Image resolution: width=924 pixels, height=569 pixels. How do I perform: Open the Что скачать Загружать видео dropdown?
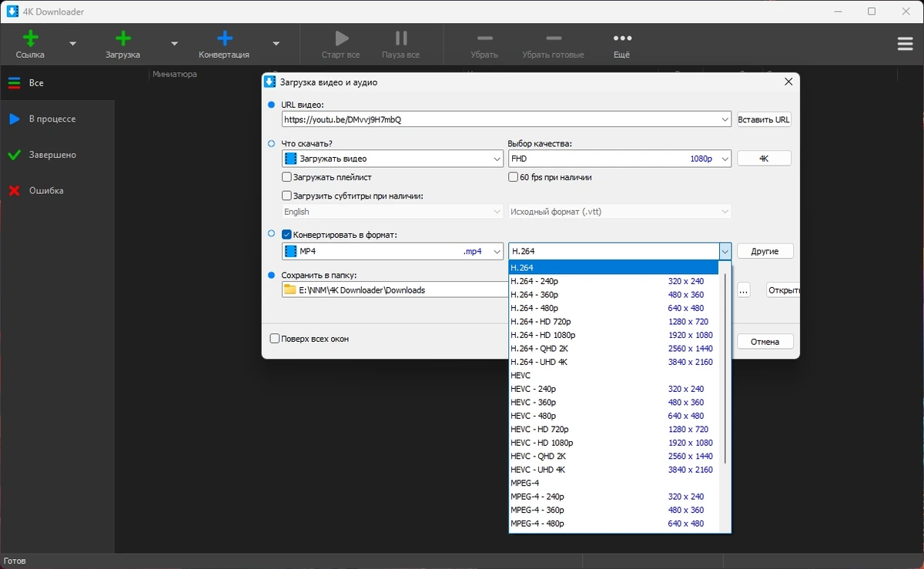393,159
